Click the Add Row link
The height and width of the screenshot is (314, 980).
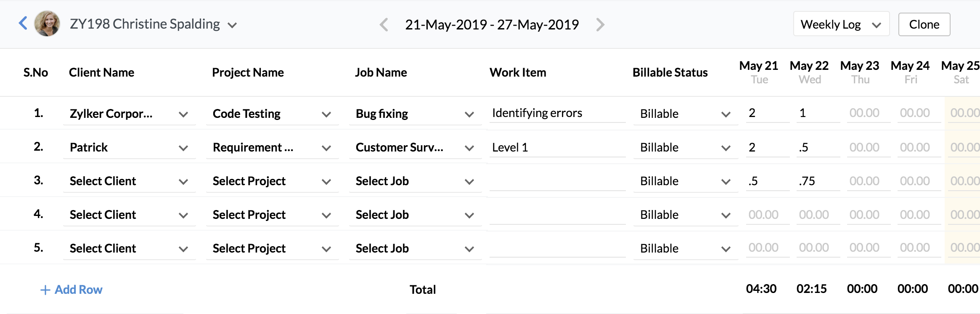coord(79,290)
